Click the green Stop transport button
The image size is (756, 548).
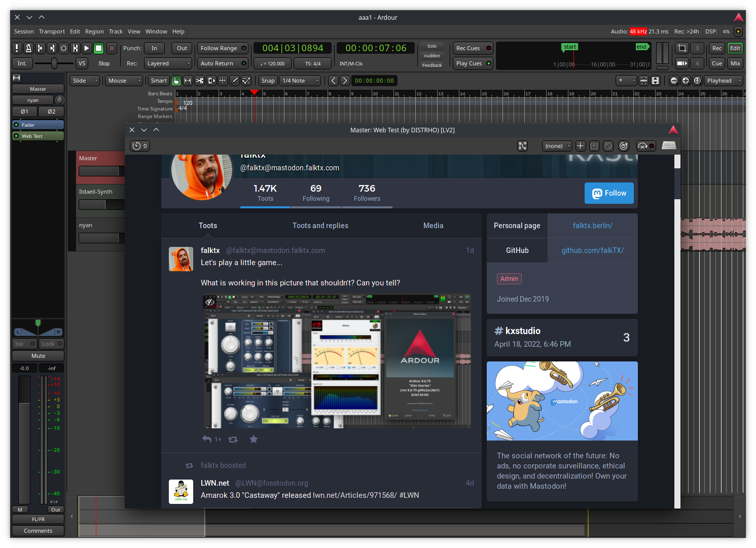pos(98,48)
